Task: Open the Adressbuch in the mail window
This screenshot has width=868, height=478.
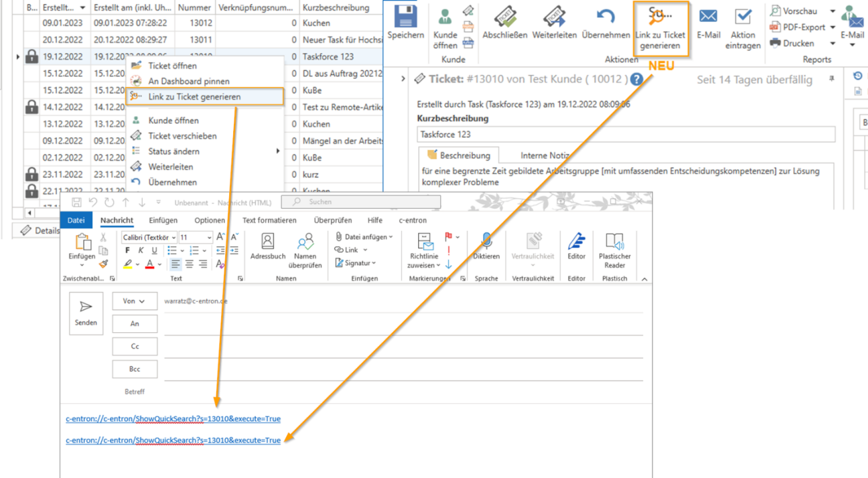Action: tap(268, 247)
